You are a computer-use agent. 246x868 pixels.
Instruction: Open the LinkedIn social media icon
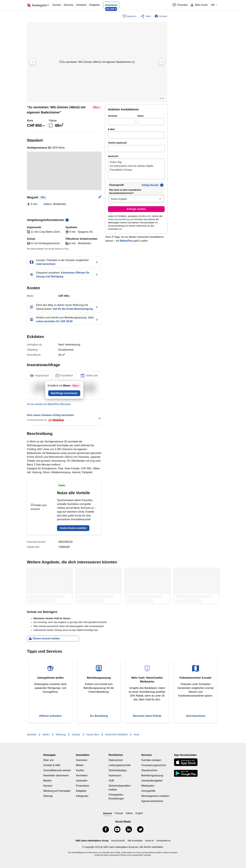click(x=129, y=829)
